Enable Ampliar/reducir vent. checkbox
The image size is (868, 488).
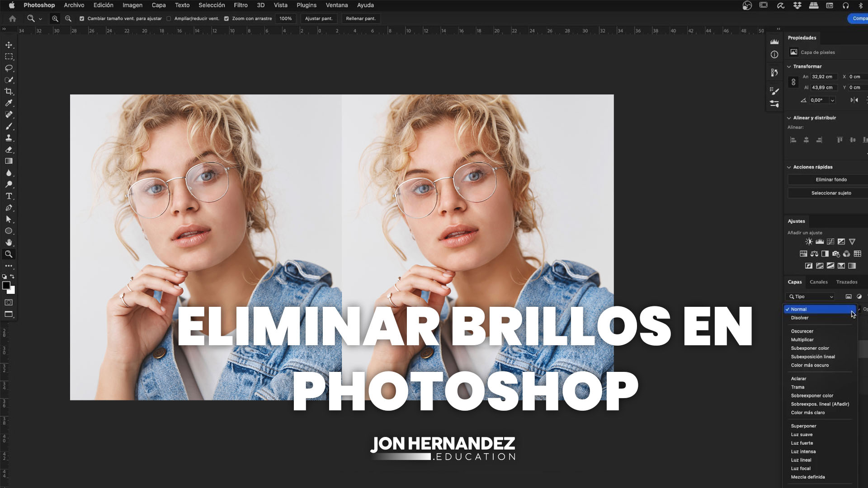(169, 19)
